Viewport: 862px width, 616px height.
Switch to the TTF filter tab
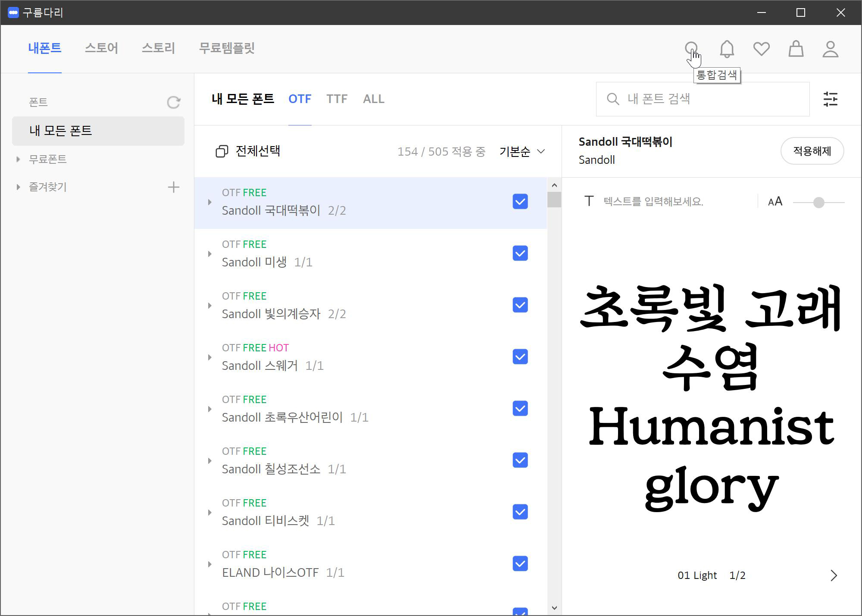coord(337,99)
